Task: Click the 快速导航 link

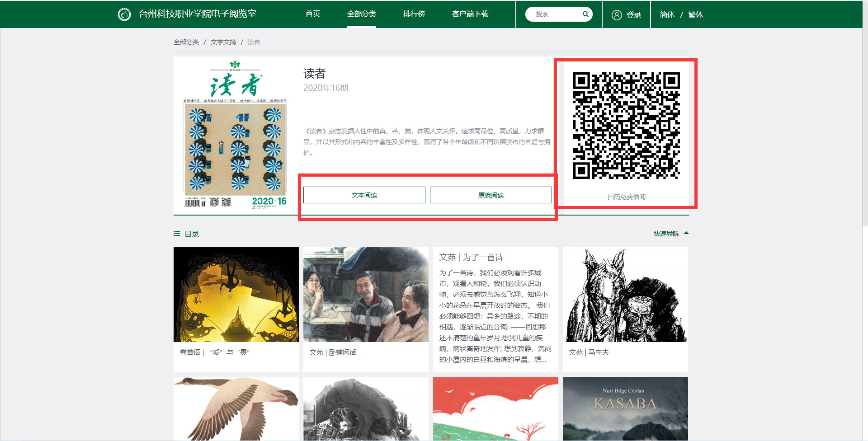Action: click(666, 234)
